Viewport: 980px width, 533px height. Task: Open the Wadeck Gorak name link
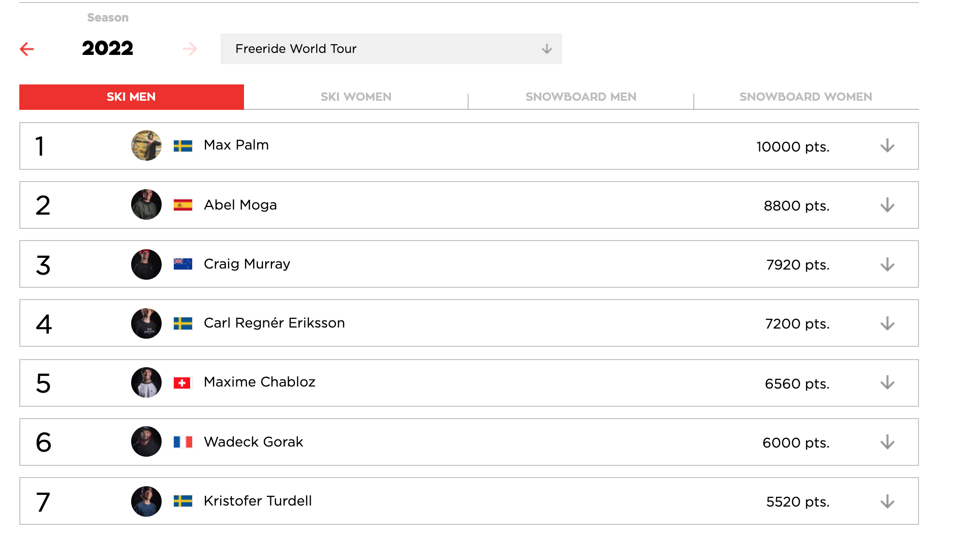(x=253, y=441)
